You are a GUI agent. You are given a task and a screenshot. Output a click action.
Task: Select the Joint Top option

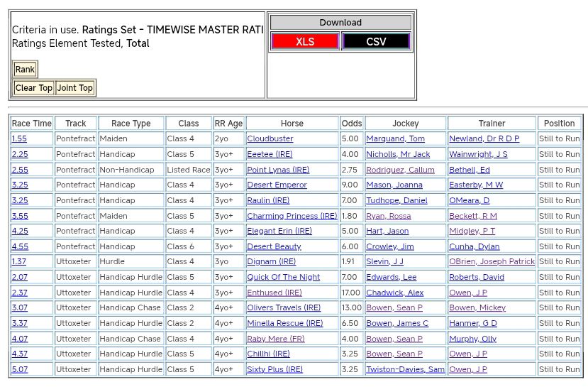[x=75, y=88]
